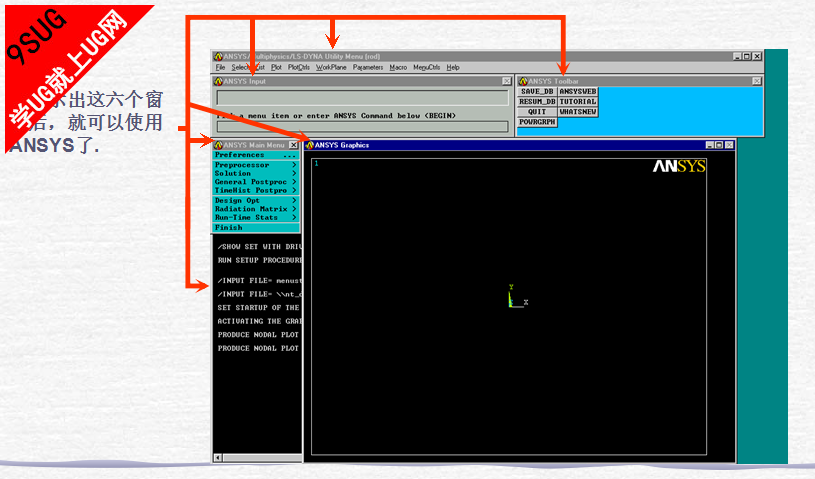
Task: Open the MenuCtrls menu
Action: coord(426,68)
